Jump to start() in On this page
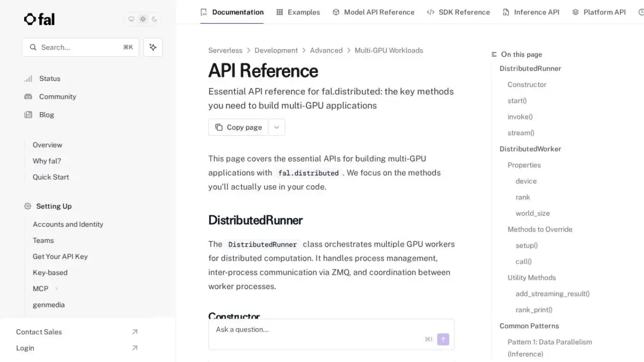Viewport: 644px width, 362px height. [x=517, y=101]
